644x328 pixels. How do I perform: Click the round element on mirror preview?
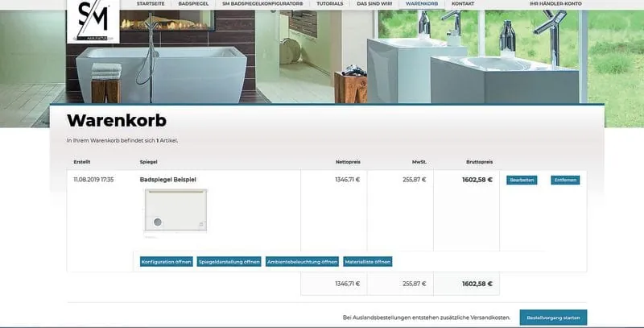click(158, 222)
